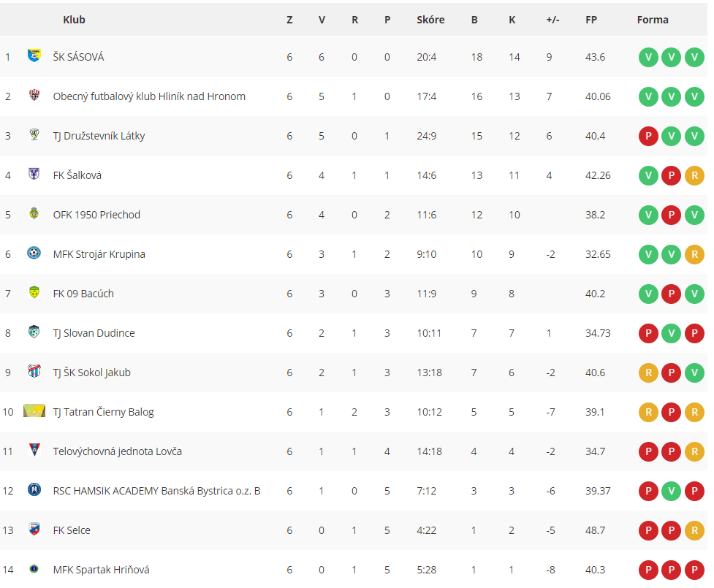The width and height of the screenshot is (714, 588).
Task: Click the FK Šalková shield logo
Action: [x=34, y=173]
